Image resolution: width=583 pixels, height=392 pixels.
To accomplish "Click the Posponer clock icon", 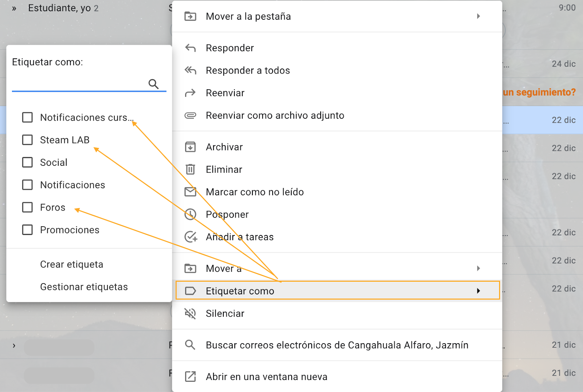I will coord(190,214).
